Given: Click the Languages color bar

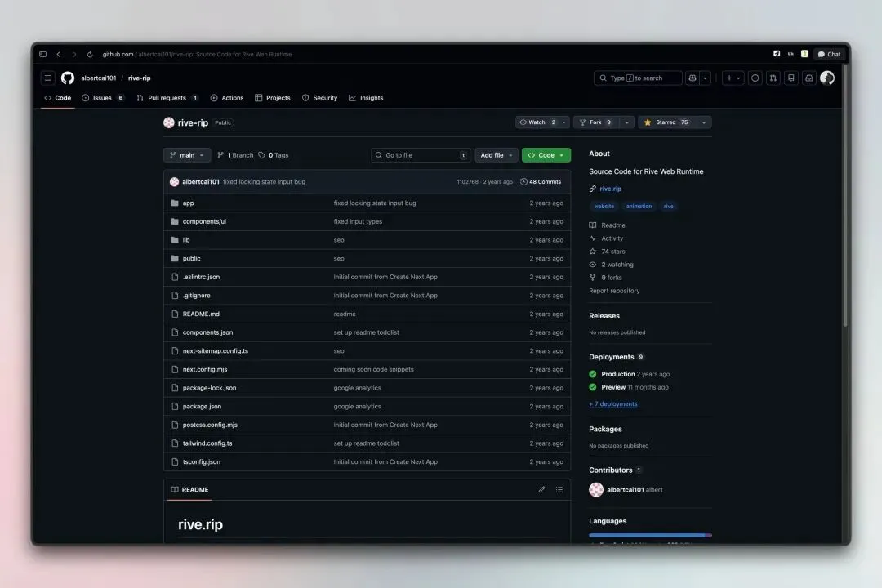Looking at the screenshot, I should click(650, 535).
